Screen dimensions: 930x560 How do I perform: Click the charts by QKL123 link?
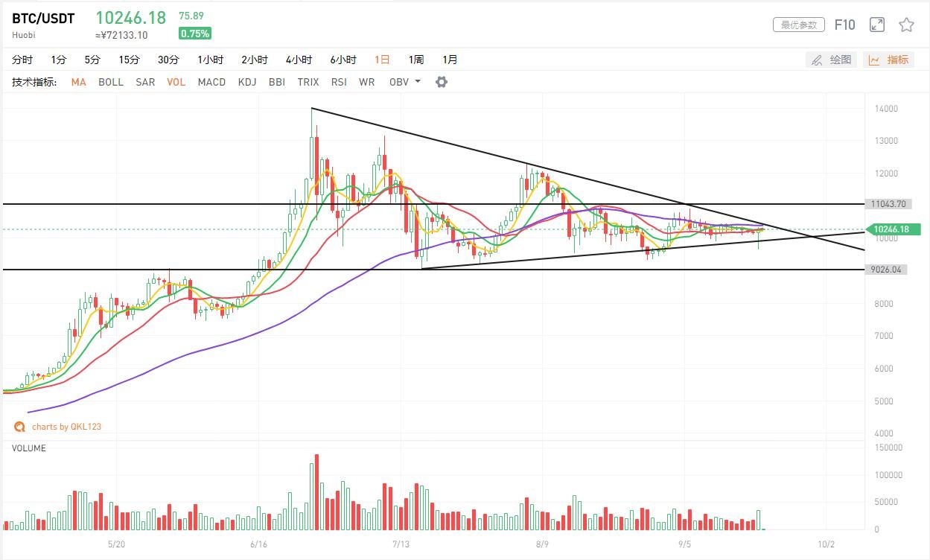click(66, 427)
